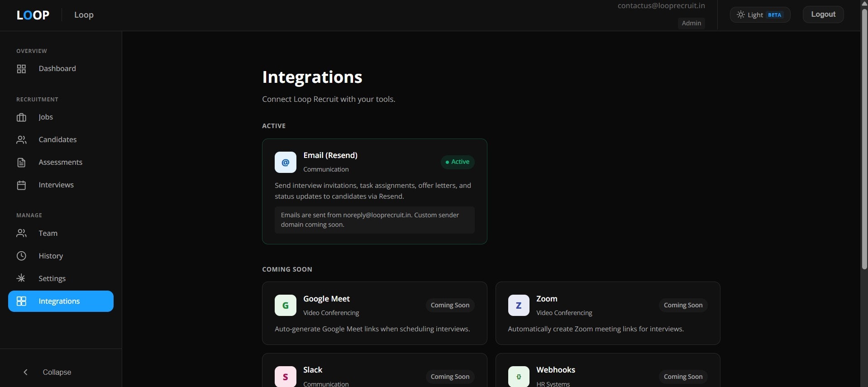
Task: Click the Webhooks braces icon
Action: [x=519, y=377]
